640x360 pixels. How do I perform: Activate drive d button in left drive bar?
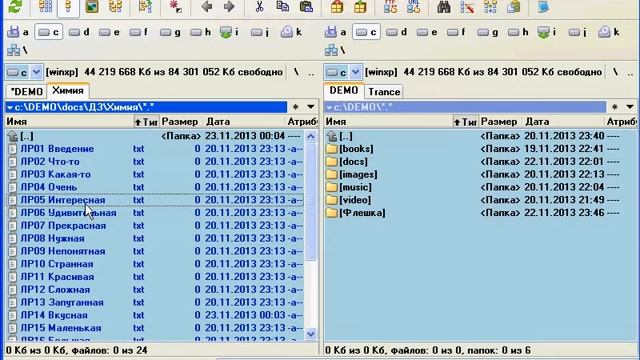click(79, 32)
